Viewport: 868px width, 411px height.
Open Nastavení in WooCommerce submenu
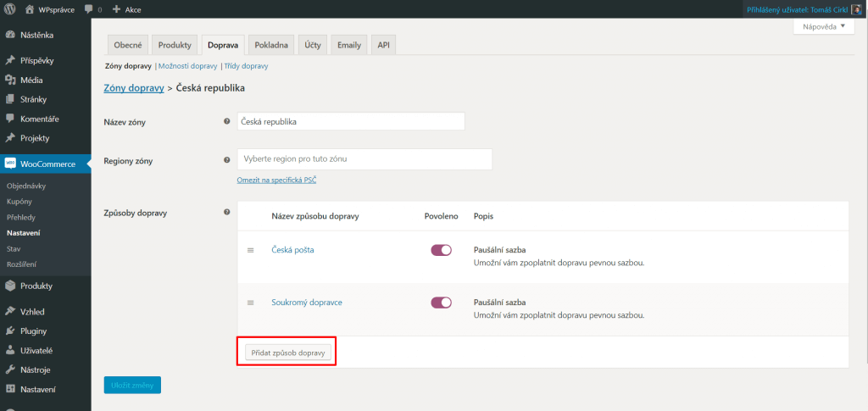coord(23,233)
